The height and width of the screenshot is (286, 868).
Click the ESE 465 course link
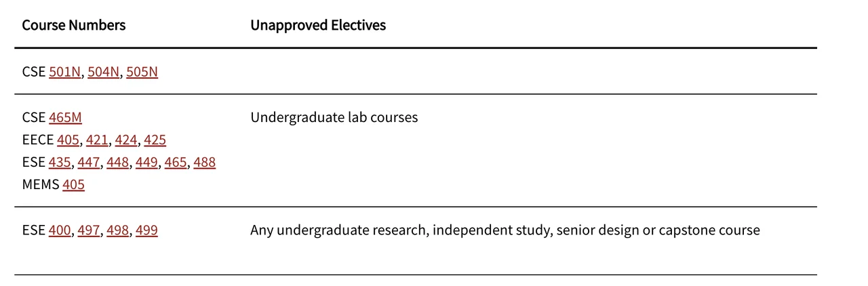pyautogui.click(x=176, y=162)
